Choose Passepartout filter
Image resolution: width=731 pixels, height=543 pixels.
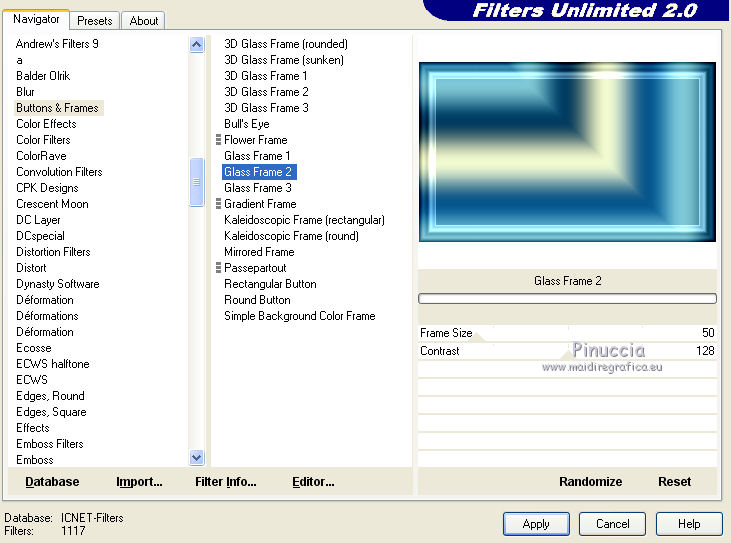(255, 268)
